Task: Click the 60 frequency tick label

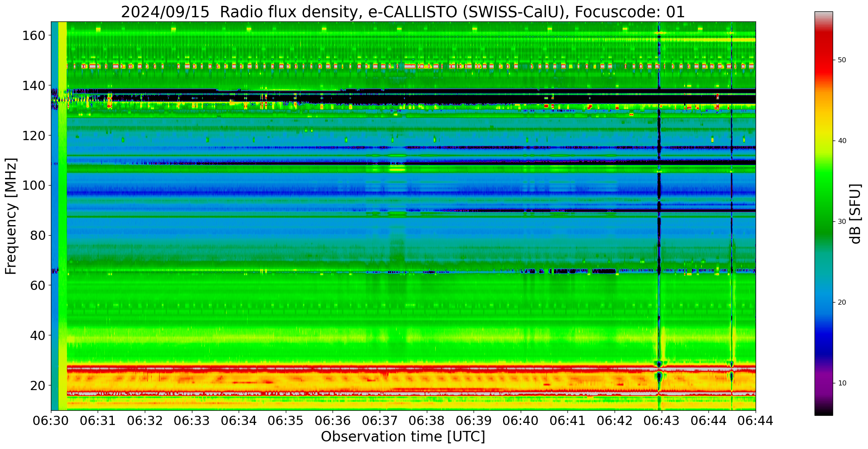Action: [x=38, y=285]
